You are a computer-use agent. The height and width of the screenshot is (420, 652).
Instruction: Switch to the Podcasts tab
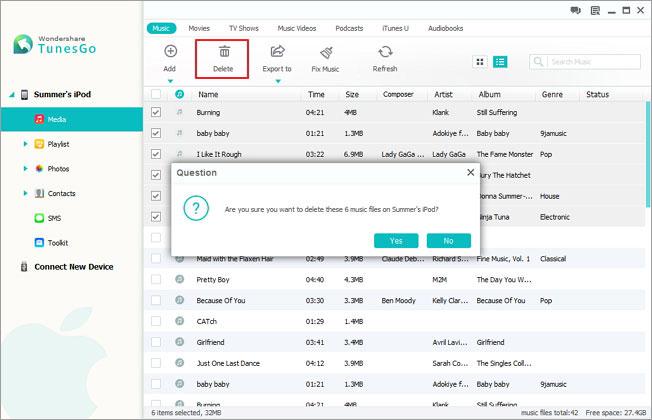point(349,28)
